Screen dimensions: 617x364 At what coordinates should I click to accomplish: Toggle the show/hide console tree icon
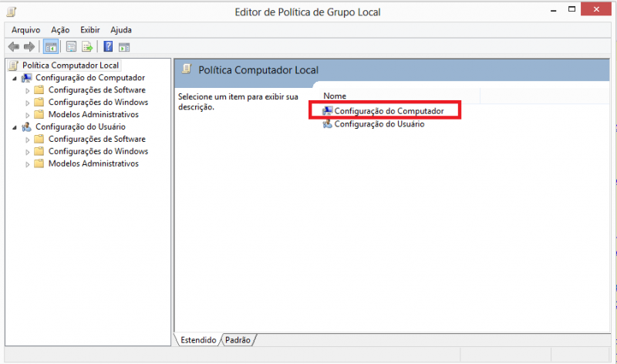tap(51, 46)
